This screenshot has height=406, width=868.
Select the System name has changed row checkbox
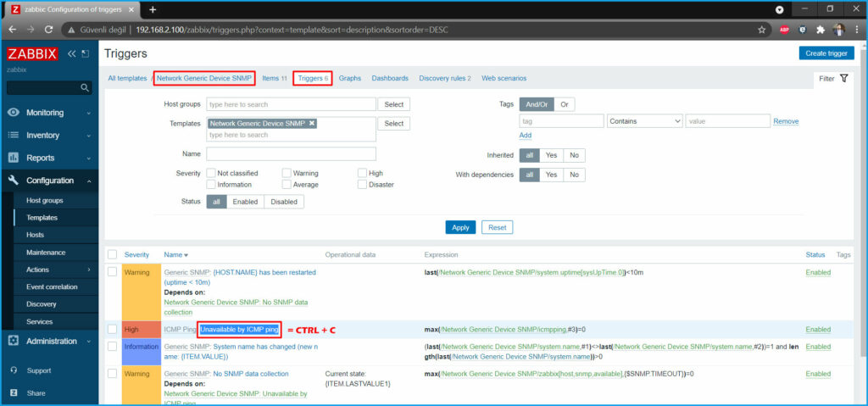point(113,346)
